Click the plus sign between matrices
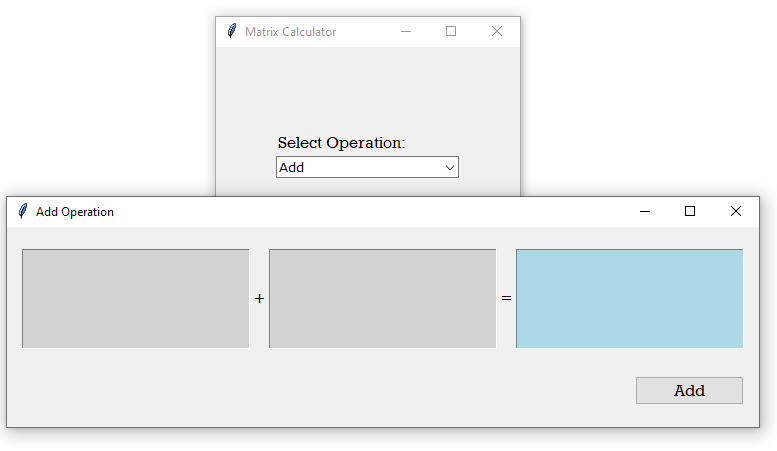The height and width of the screenshot is (451, 777). [x=259, y=299]
